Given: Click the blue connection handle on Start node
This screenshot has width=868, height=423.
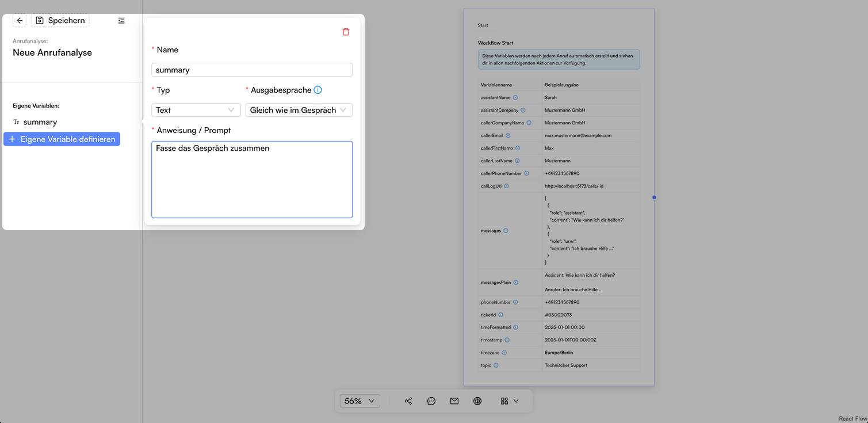Looking at the screenshot, I should click(x=654, y=197).
